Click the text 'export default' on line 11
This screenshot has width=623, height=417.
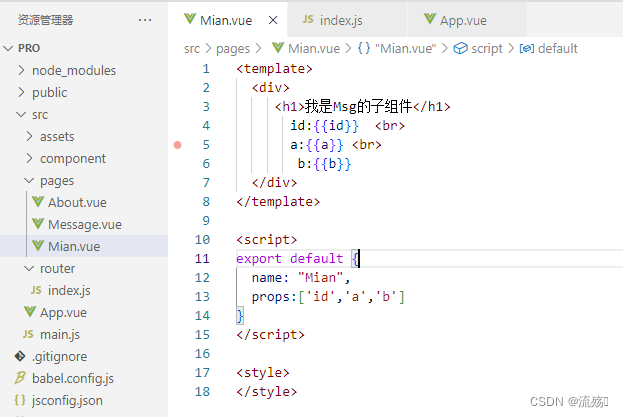point(290,259)
